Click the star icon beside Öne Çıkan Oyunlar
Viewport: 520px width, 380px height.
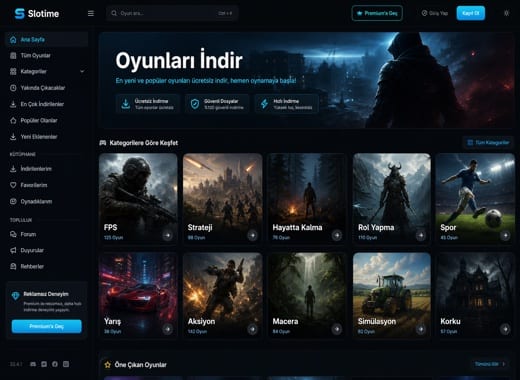(107, 365)
